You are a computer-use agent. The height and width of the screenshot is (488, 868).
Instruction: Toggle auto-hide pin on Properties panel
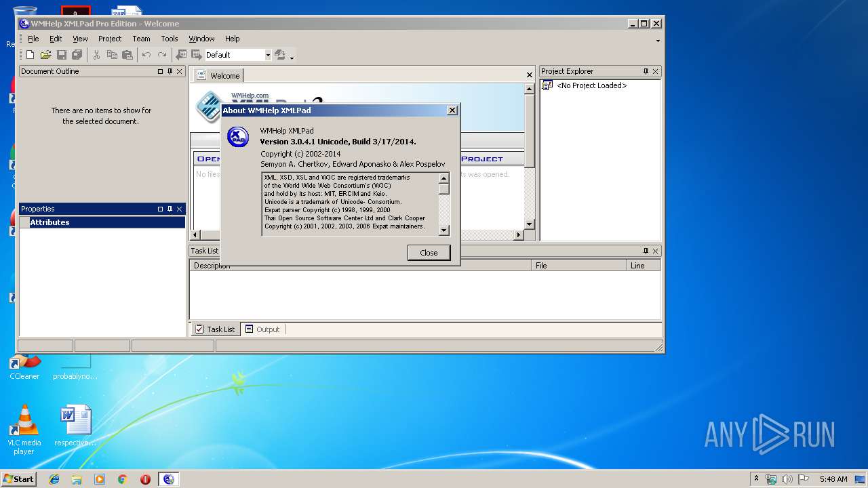coord(170,209)
